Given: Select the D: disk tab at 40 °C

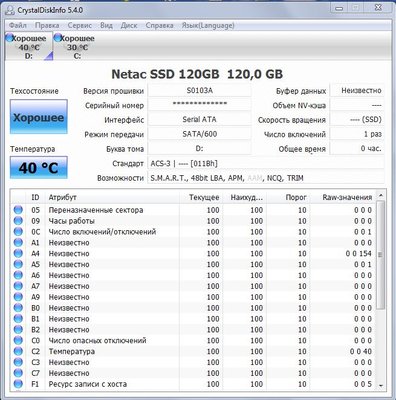Looking at the screenshot, I should click(29, 46).
